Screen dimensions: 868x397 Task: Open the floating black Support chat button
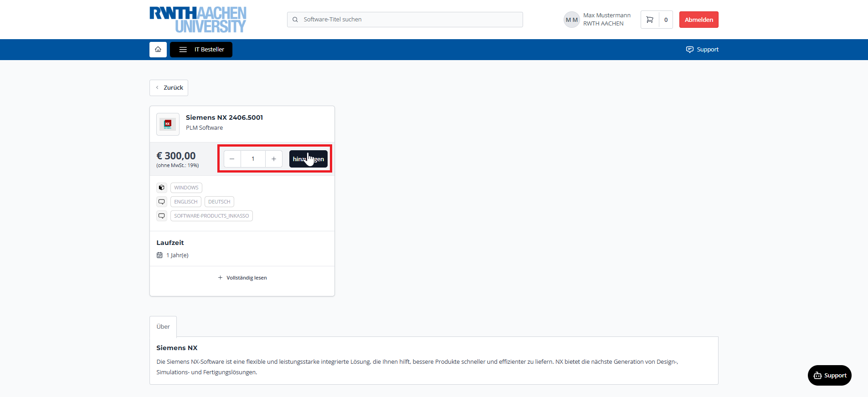click(829, 375)
